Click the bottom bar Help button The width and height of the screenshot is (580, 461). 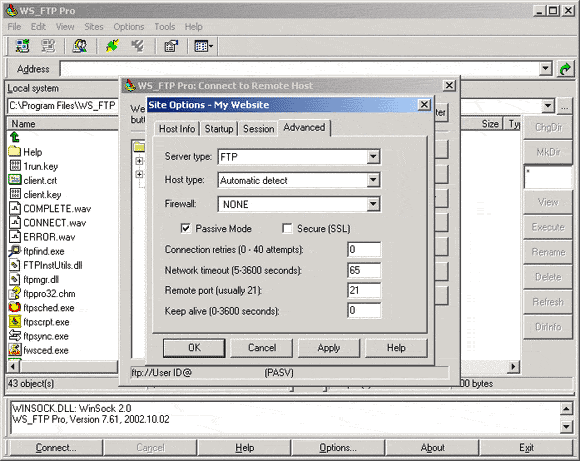pyautogui.click(x=245, y=448)
